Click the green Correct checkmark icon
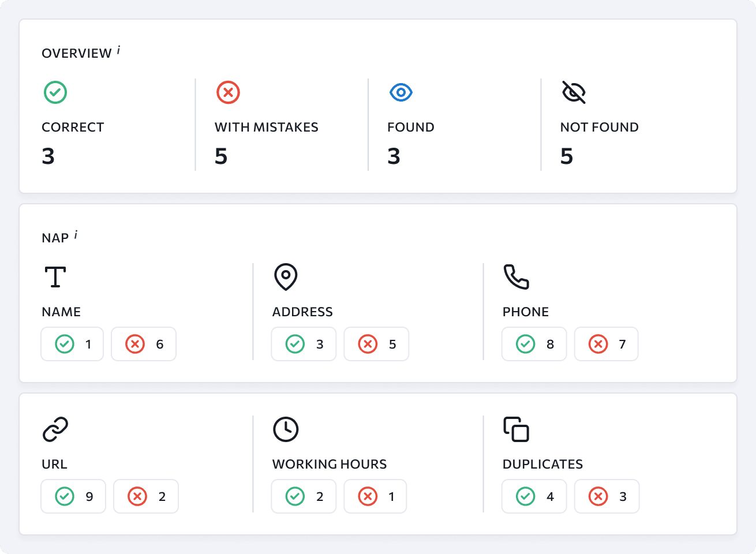 [55, 92]
